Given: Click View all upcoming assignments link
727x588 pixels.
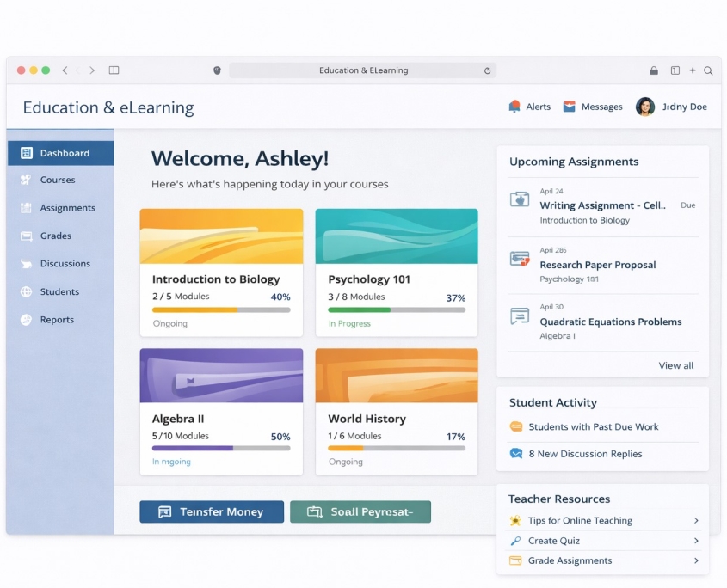Looking at the screenshot, I should tap(675, 365).
